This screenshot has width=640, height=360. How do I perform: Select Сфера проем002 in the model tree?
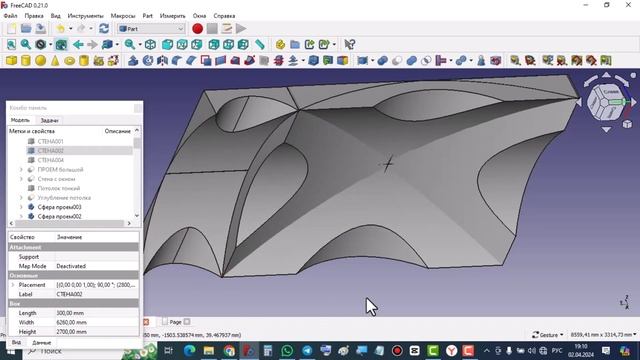(x=59, y=216)
